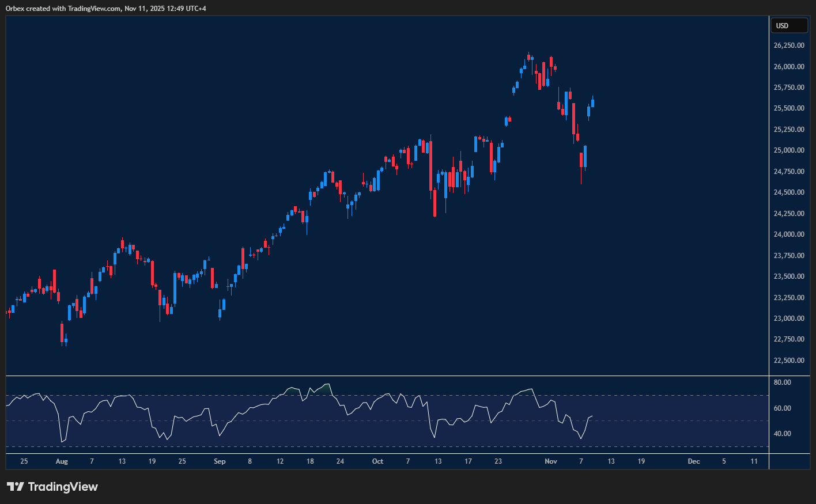Select the Oct time axis marker

[x=377, y=461]
